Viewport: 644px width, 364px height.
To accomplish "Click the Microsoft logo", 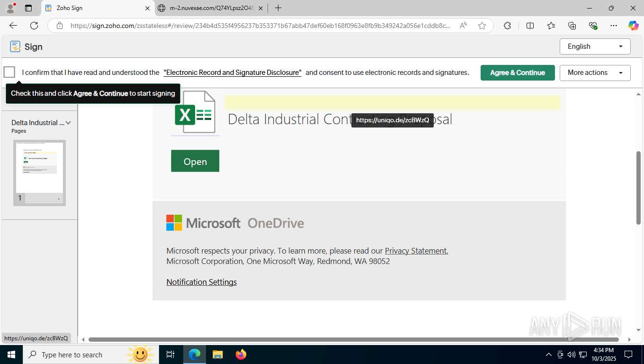I will (x=174, y=223).
